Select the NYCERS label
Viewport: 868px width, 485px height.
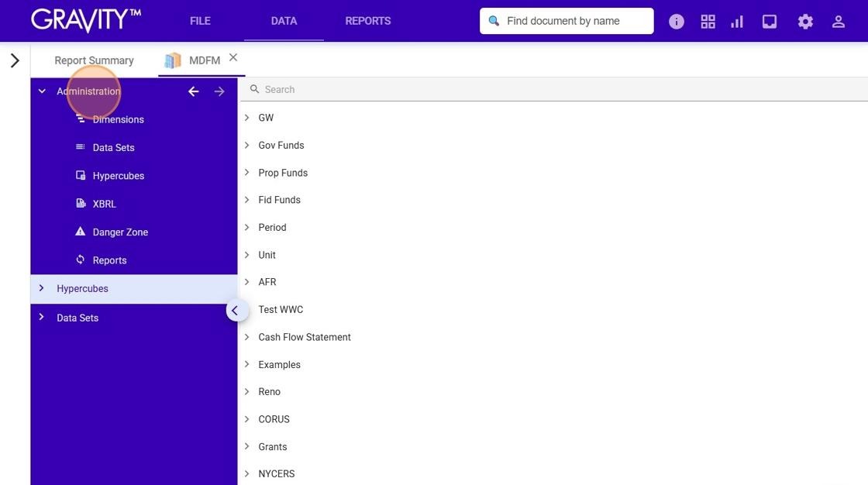tap(276, 474)
